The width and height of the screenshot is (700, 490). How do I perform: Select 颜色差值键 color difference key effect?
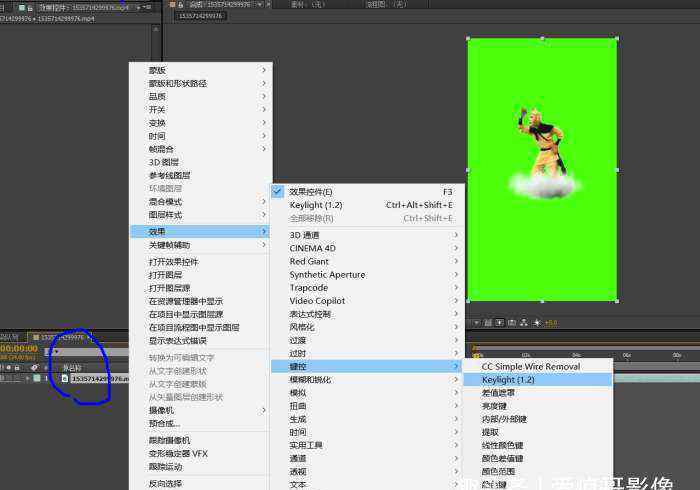(538, 458)
